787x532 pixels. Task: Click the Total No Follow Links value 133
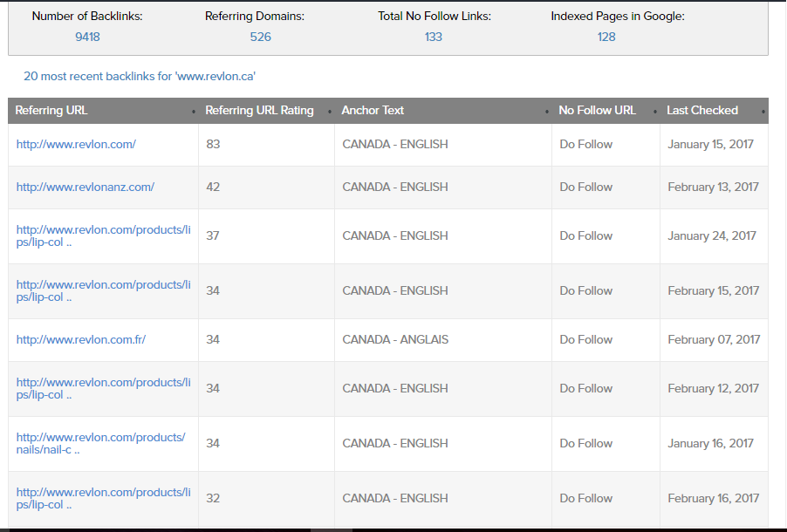pos(434,37)
